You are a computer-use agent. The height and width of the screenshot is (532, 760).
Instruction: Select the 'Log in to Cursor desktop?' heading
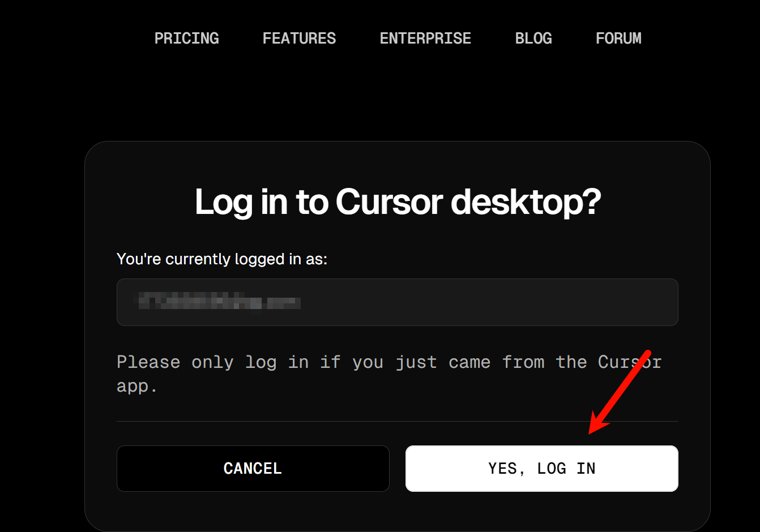398,201
